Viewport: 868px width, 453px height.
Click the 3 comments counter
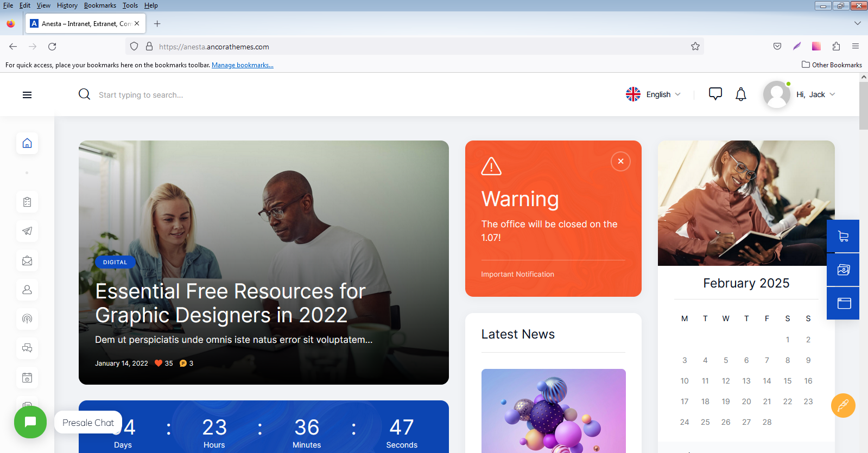click(186, 363)
